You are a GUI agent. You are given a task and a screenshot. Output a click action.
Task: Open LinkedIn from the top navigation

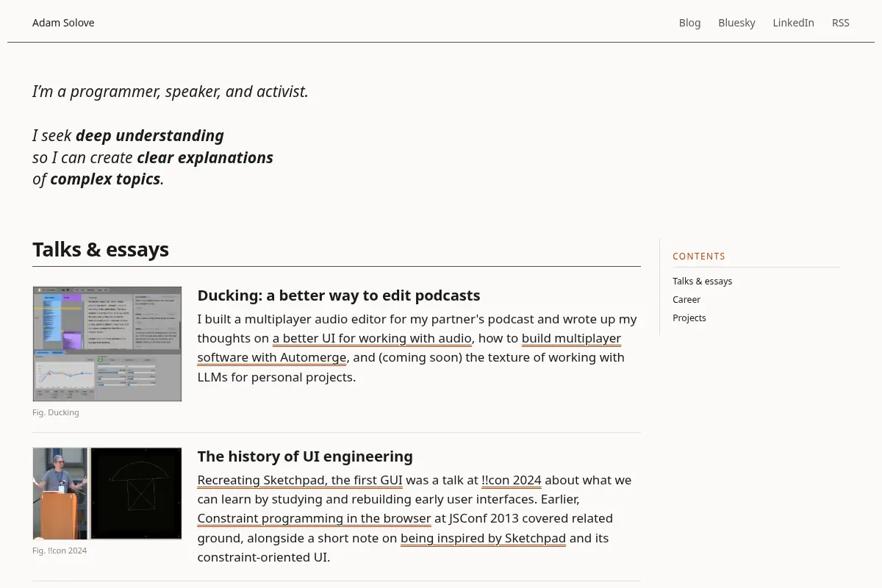793,23
